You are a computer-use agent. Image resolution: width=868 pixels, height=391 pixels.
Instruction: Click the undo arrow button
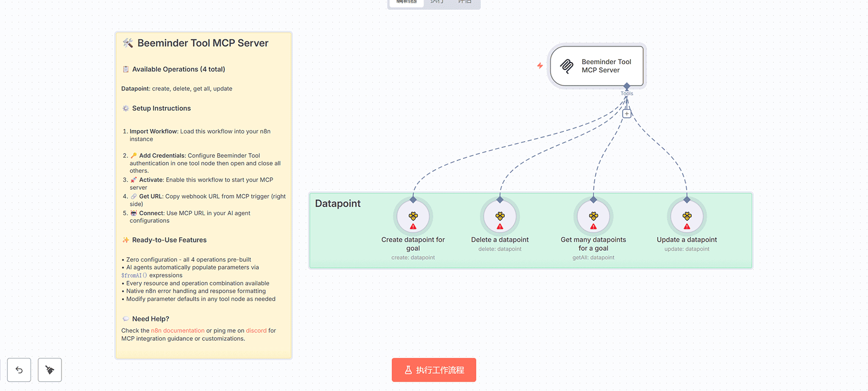pyautogui.click(x=19, y=370)
